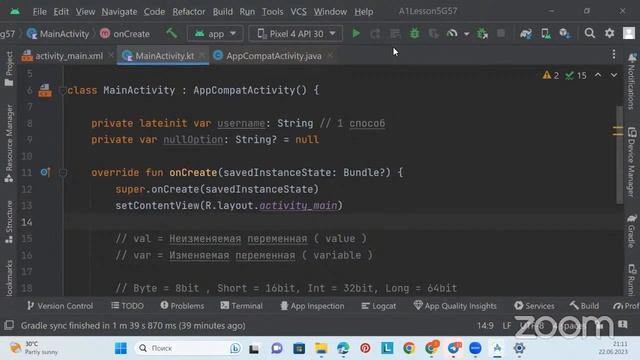Click the Windows Start button
Viewport: 640px width, 360px height.
point(121,348)
